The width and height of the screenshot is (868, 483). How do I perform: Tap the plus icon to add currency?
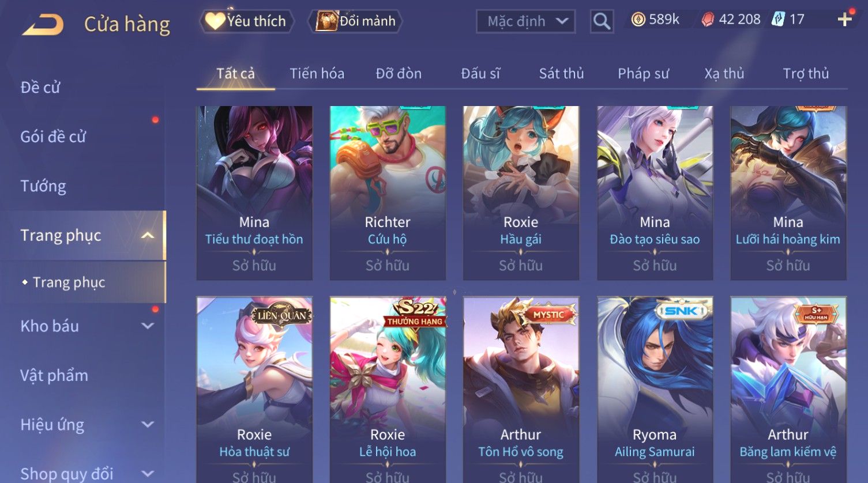pos(845,20)
